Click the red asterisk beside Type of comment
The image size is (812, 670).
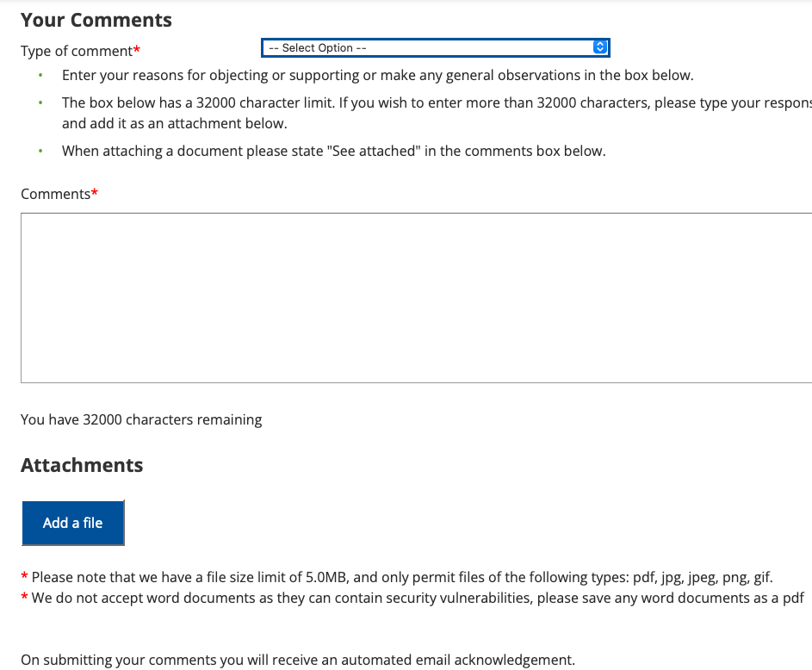(x=137, y=51)
